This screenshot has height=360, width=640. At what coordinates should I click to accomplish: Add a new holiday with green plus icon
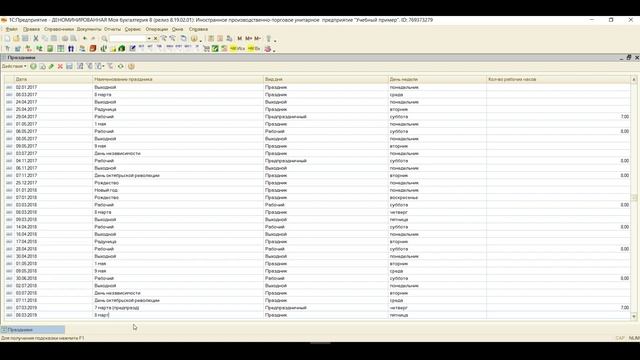click(x=33, y=66)
